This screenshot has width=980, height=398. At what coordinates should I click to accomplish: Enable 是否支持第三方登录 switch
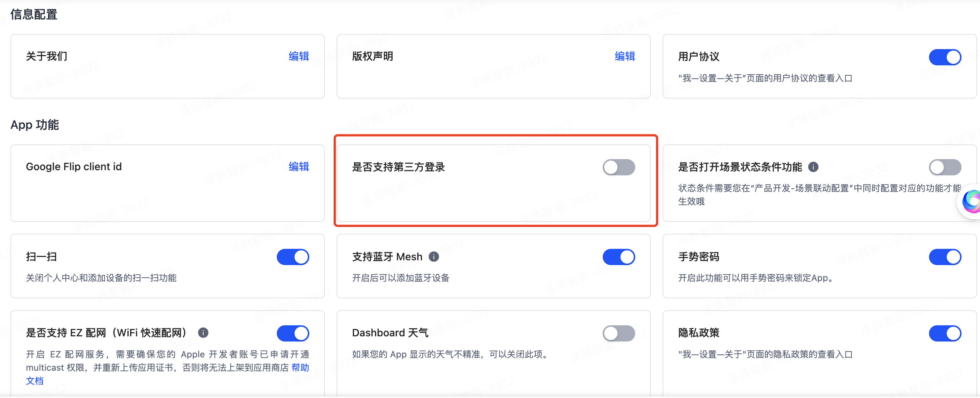619,167
